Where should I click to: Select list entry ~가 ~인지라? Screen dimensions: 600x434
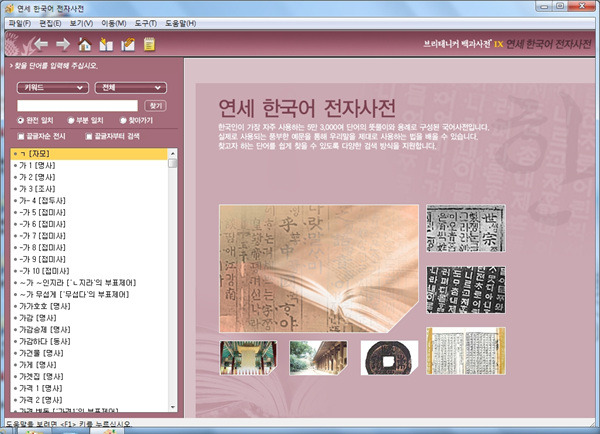[89, 283]
